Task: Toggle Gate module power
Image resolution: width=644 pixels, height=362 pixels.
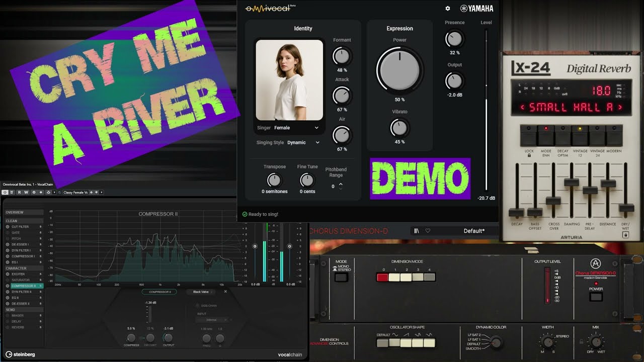Action: tap(8, 233)
